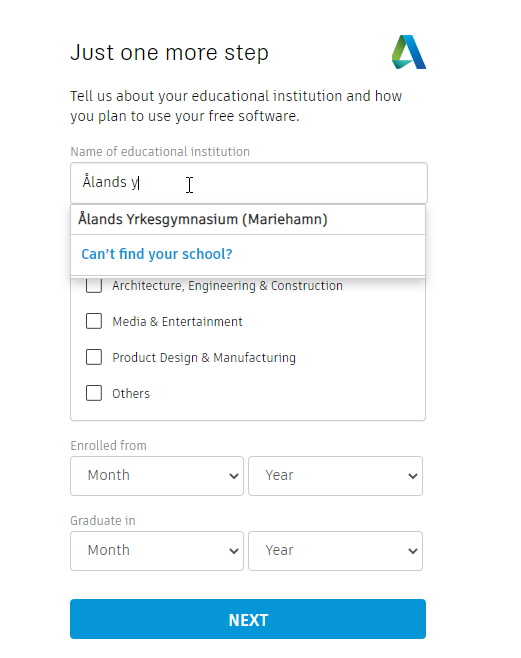Click the Graduate in label text
This screenshot has height=658, width=521.
[x=103, y=520]
